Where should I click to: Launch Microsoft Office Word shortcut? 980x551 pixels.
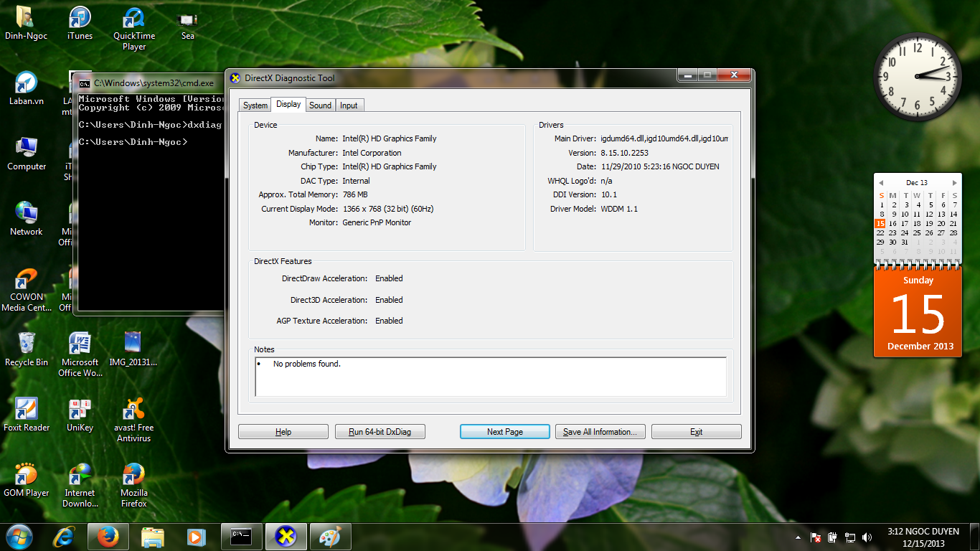click(80, 355)
